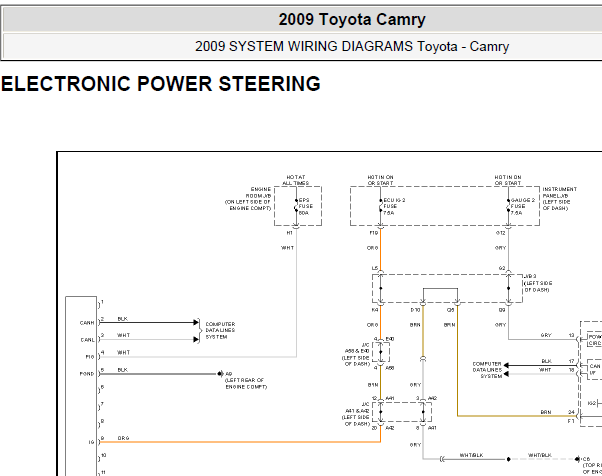The height and width of the screenshot is (476, 602).
Task: Click the G2 connector label above J/B 3
Action: click(x=502, y=268)
